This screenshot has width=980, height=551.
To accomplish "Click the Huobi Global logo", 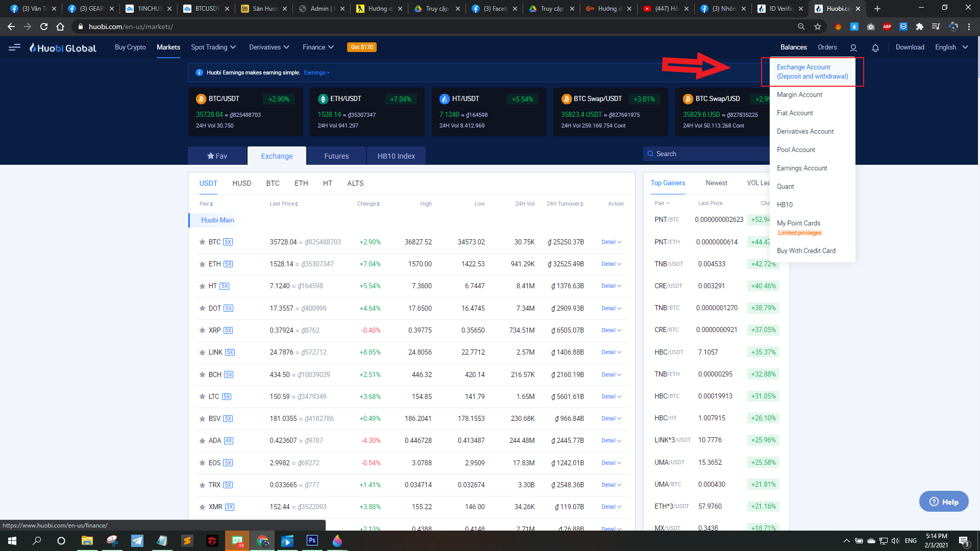I will click(x=63, y=47).
